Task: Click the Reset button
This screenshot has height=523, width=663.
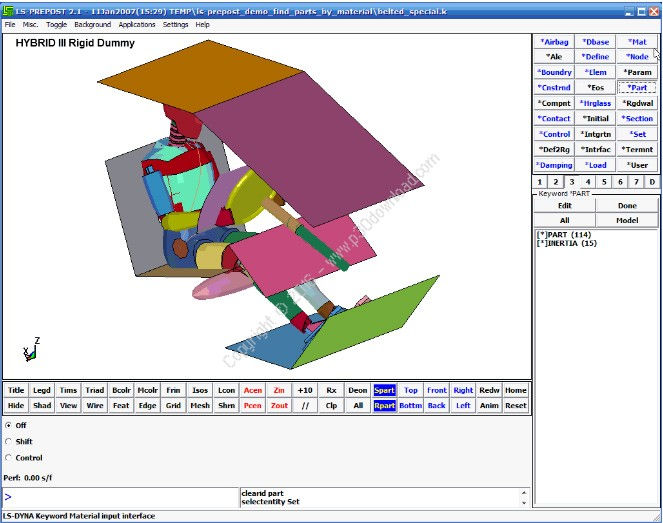Action: click(516, 405)
